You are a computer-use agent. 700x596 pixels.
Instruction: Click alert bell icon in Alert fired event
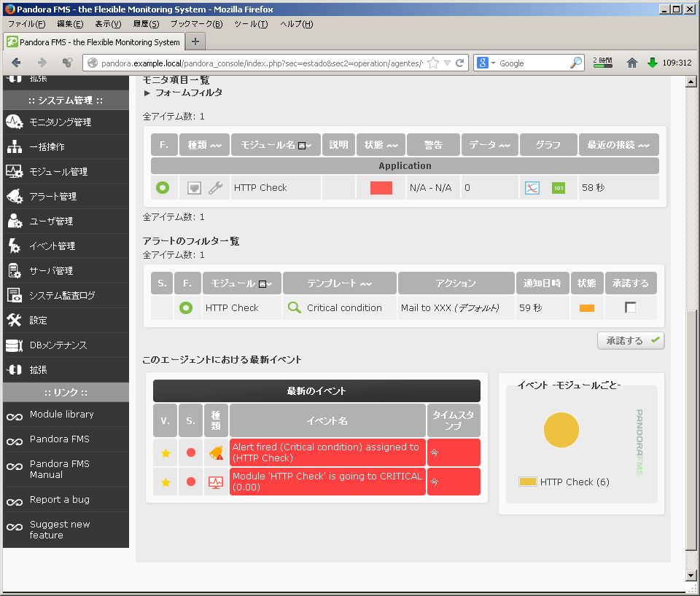click(x=216, y=452)
